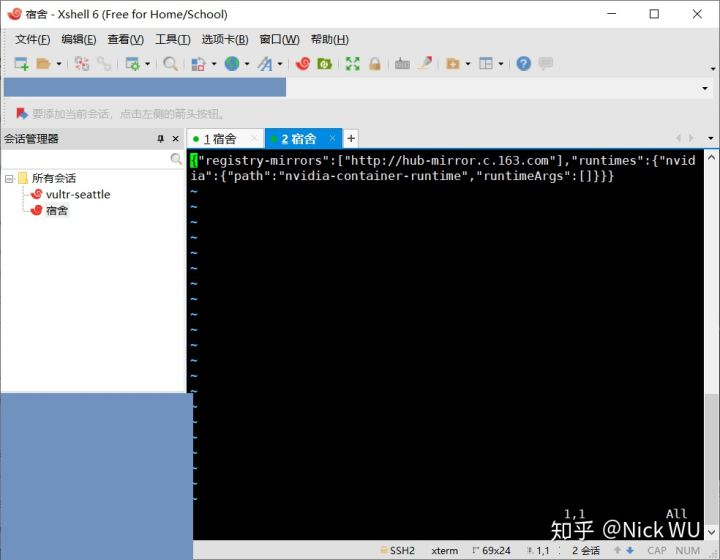720x560 pixels.
Task: Expand the address bar history dropdown
Action: [705, 88]
